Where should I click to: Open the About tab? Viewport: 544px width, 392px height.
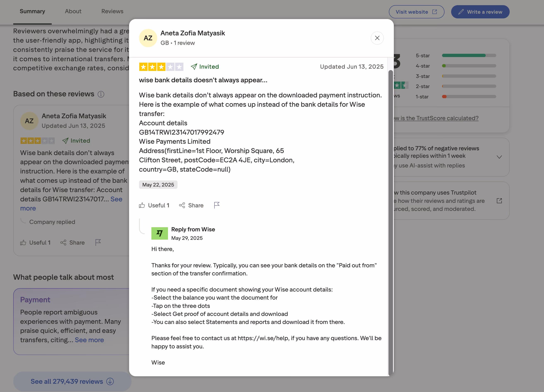[73, 11]
